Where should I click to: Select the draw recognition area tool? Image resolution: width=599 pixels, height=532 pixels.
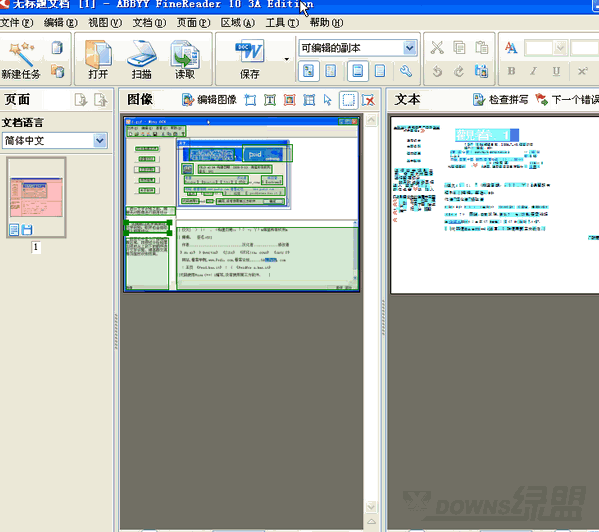pos(250,100)
